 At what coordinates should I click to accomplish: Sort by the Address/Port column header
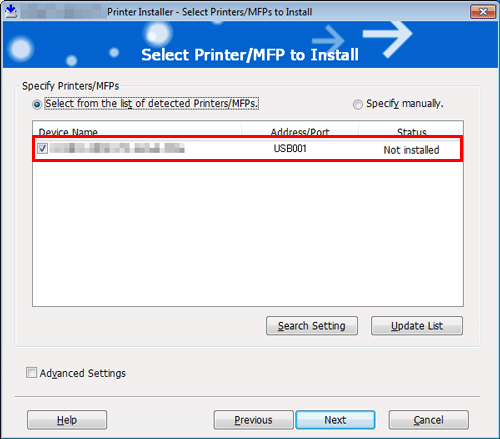pyautogui.click(x=300, y=131)
